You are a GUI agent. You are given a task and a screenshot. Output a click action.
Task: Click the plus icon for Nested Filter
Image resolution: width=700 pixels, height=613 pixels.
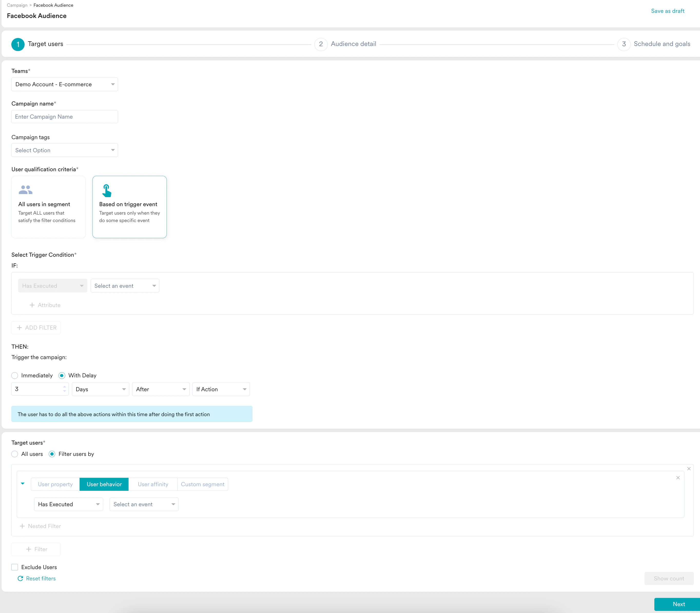(22, 526)
